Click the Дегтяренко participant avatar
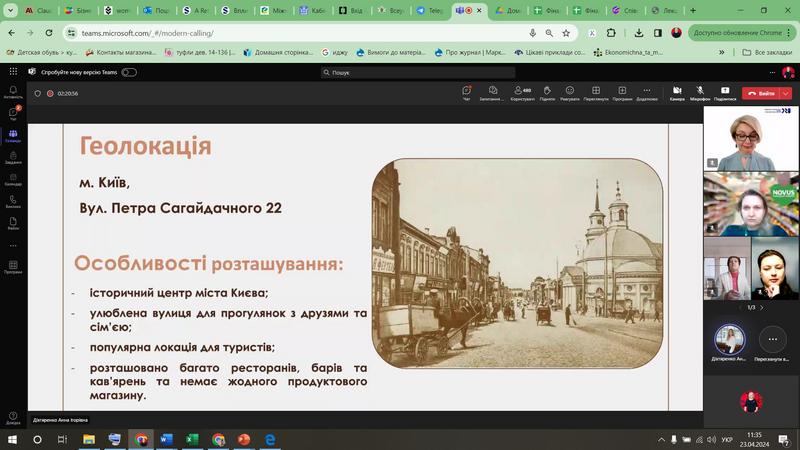The image size is (800, 450). [730, 339]
